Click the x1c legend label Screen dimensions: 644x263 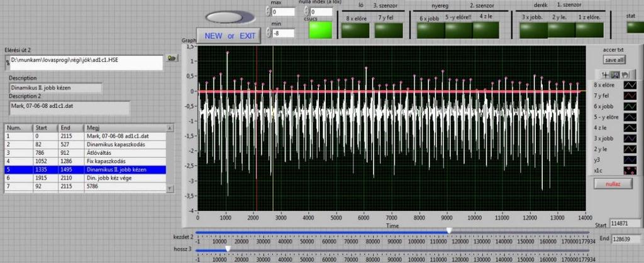(x=599, y=171)
